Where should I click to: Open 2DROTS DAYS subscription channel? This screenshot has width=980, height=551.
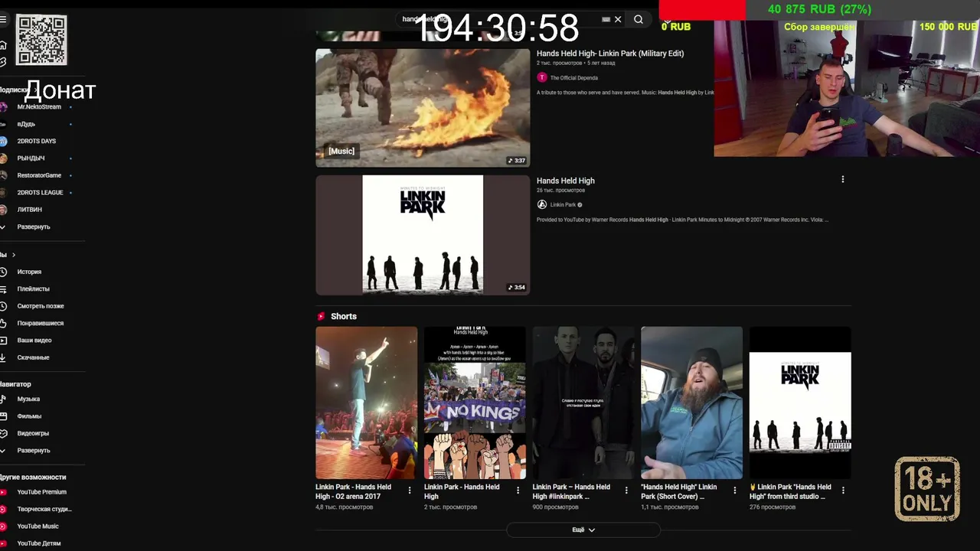[x=38, y=141]
